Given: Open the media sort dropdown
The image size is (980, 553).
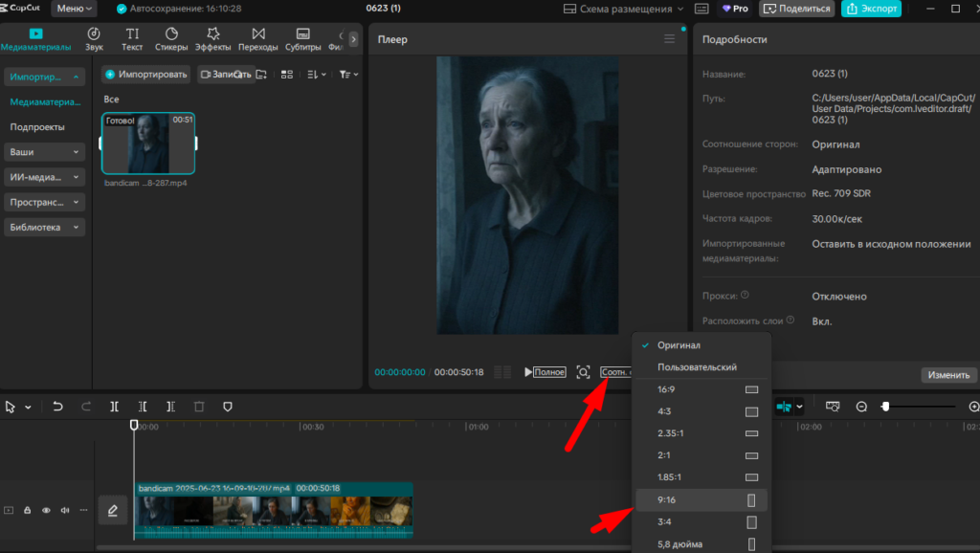Looking at the screenshot, I should point(317,75).
